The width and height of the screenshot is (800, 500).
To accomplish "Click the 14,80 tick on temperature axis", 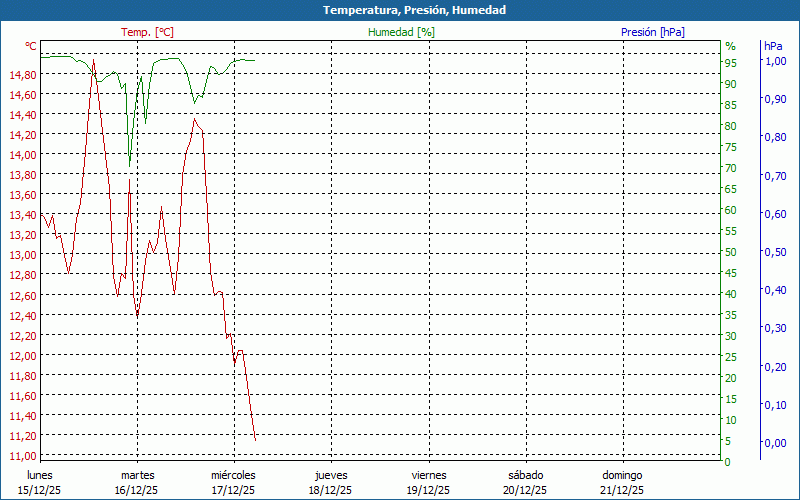I will tap(23, 75).
